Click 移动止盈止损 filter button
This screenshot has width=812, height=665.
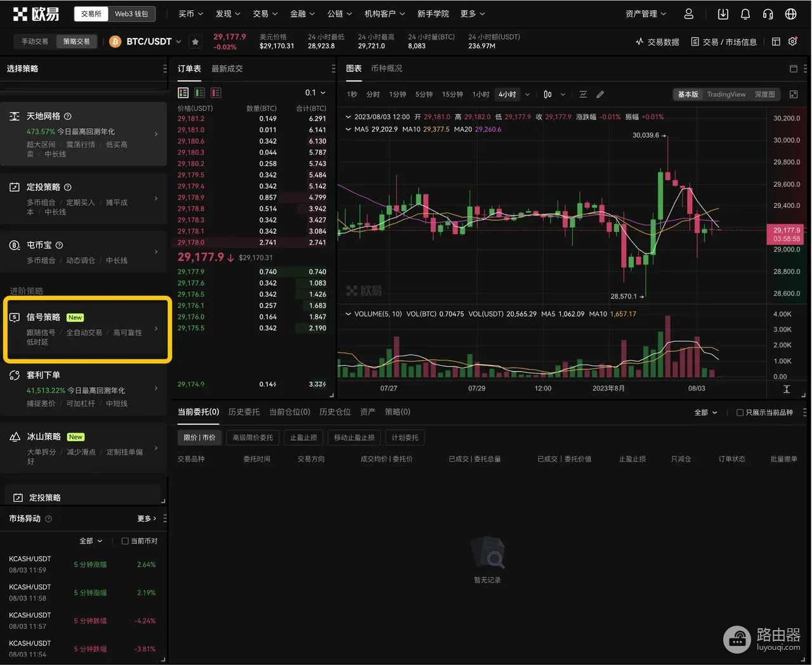(x=354, y=437)
